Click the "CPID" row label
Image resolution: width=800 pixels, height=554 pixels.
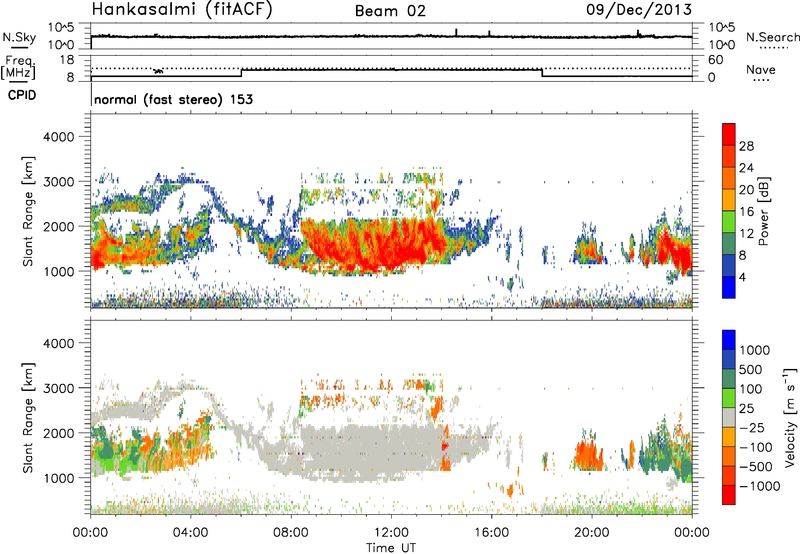coord(22,95)
